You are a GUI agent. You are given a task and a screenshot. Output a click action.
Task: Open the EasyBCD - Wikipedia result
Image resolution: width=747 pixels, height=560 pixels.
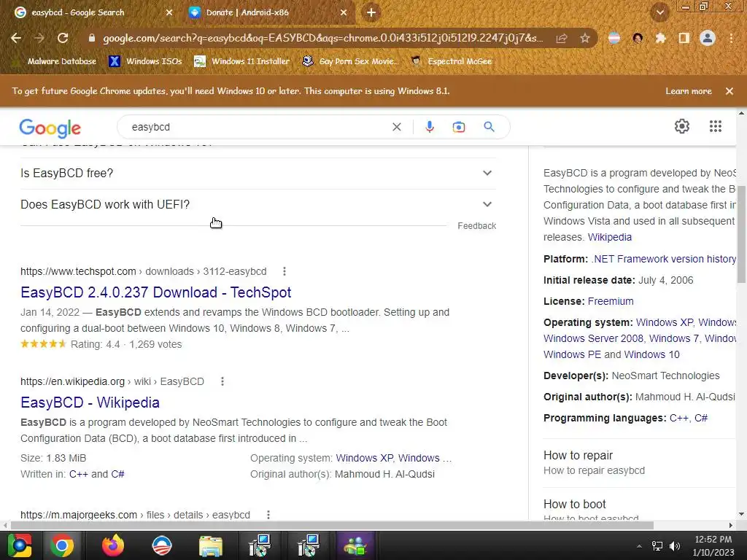point(90,402)
